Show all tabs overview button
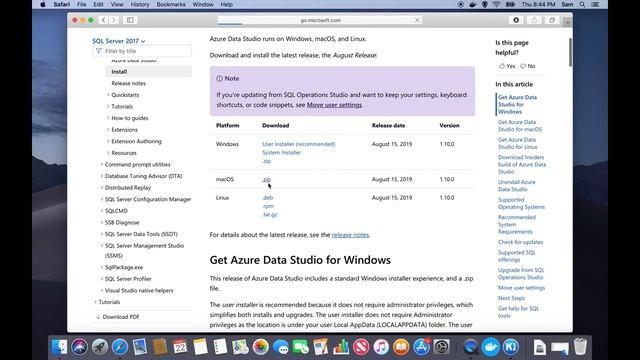The width and height of the screenshot is (640, 360). point(552,20)
